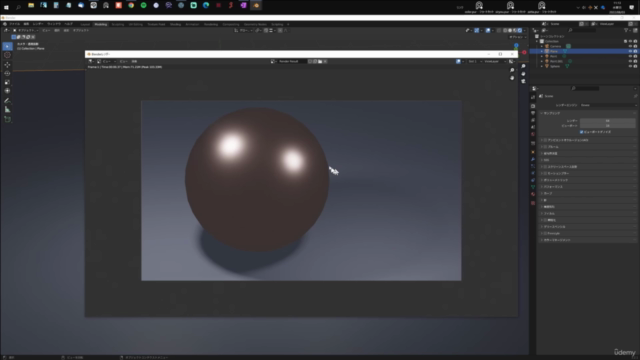Open Texture properties checker tab
The height and width of the screenshot is (360, 640).
click(533, 203)
